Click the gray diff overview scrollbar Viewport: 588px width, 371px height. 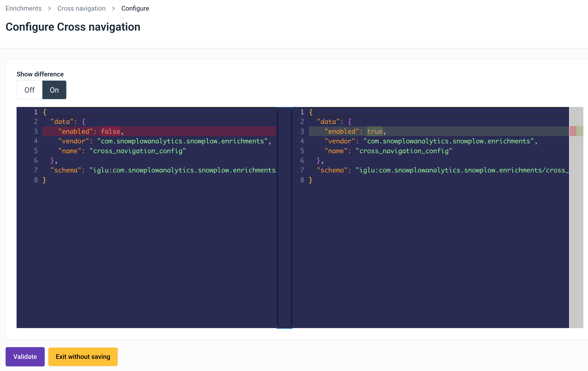(576, 220)
